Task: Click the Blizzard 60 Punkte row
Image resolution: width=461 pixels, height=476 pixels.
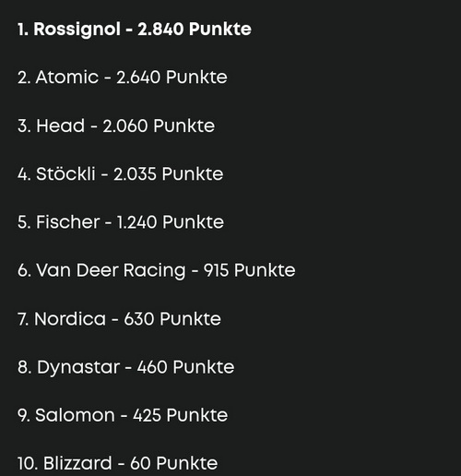Action: tap(118, 463)
